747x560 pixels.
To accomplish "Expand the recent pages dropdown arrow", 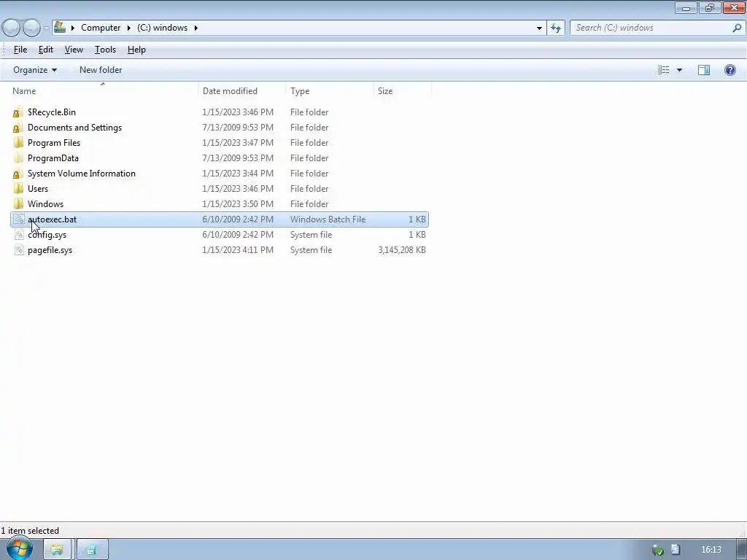I will click(46, 28).
